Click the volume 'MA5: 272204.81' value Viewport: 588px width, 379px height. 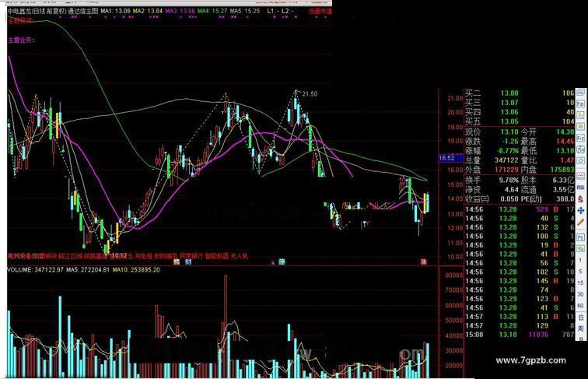click(x=89, y=270)
